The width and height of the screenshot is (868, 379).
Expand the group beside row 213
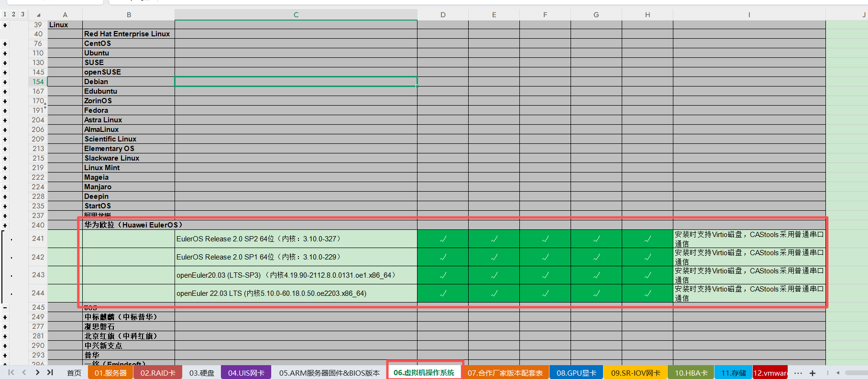coord(5,149)
